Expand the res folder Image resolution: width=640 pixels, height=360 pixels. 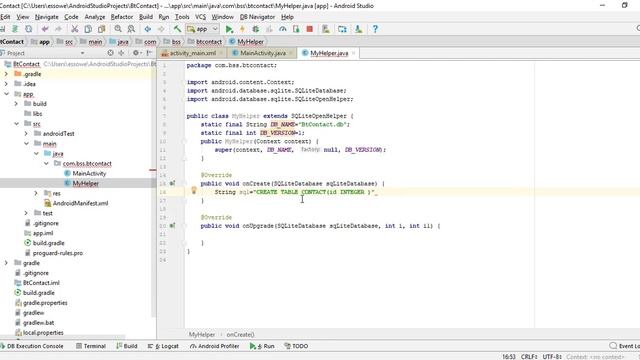(36, 193)
